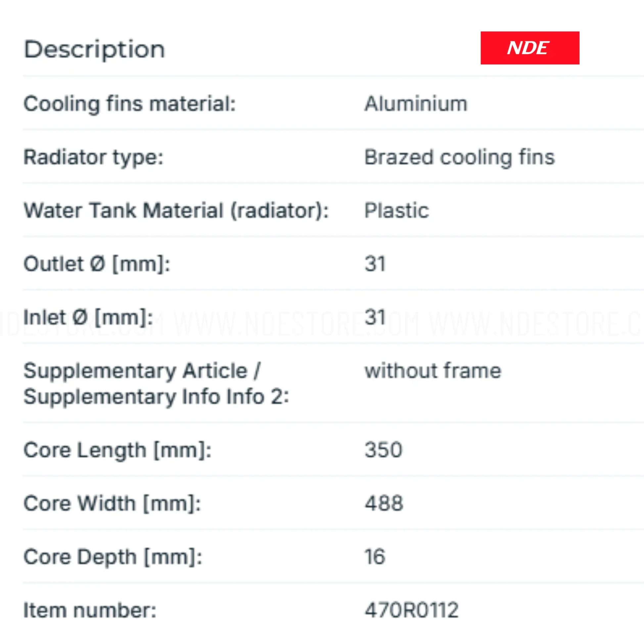Select the core depth value 16
644x644 pixels.
pyautogui.click(x=375, y=557)
